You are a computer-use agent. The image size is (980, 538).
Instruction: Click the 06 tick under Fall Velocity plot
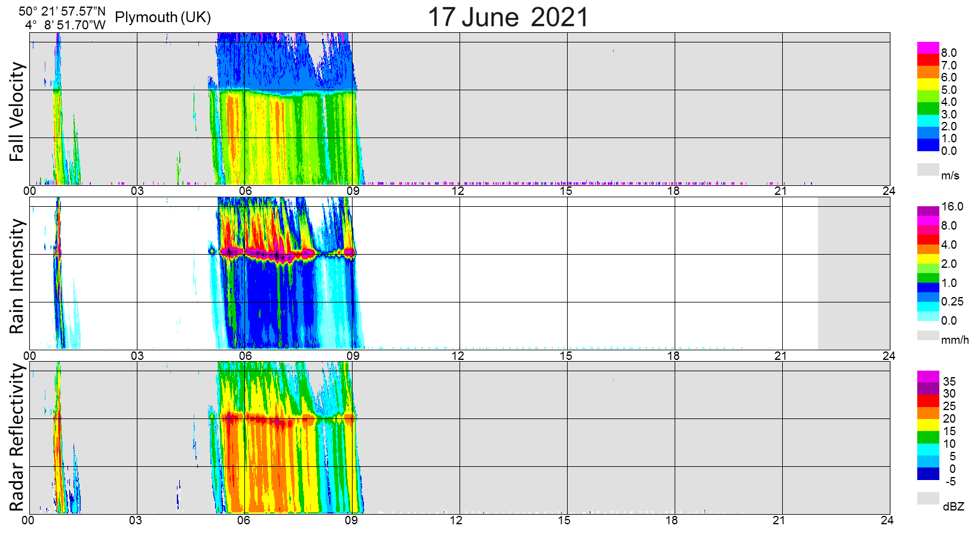coord(245,191)
